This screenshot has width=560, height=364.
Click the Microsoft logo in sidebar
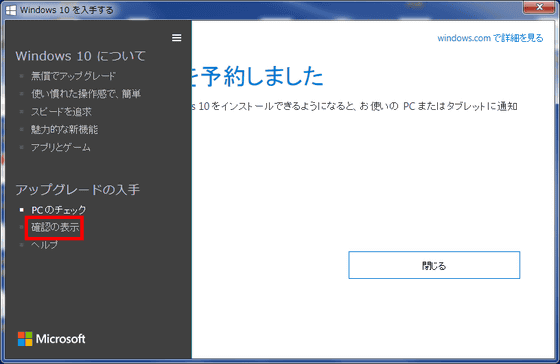(52, 339)
